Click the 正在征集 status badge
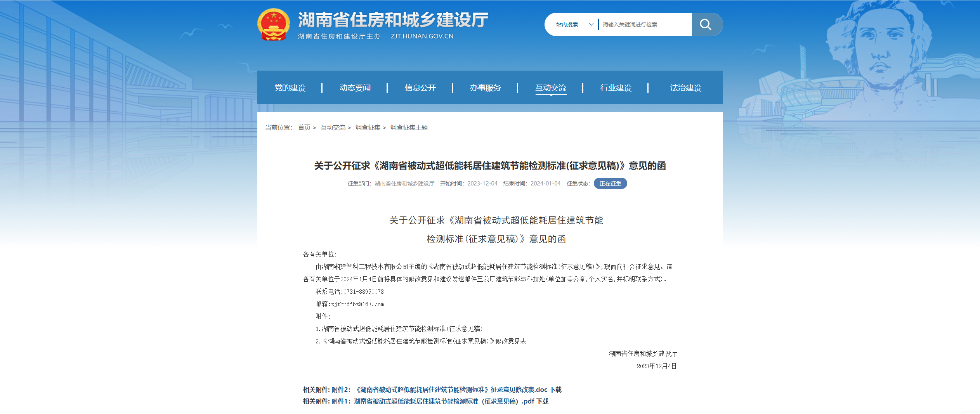Screen dimensions: 980x414 coord(611,183)
